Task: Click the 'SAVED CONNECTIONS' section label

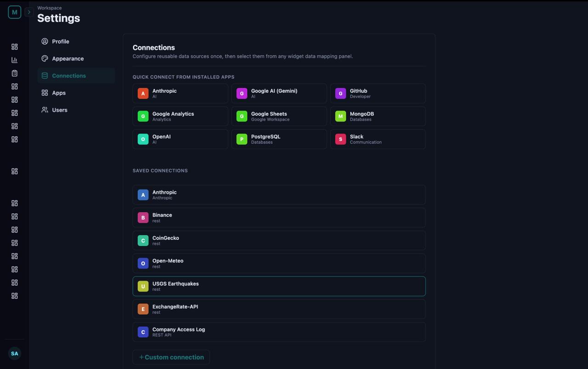Action: click(x=160, y=170)
